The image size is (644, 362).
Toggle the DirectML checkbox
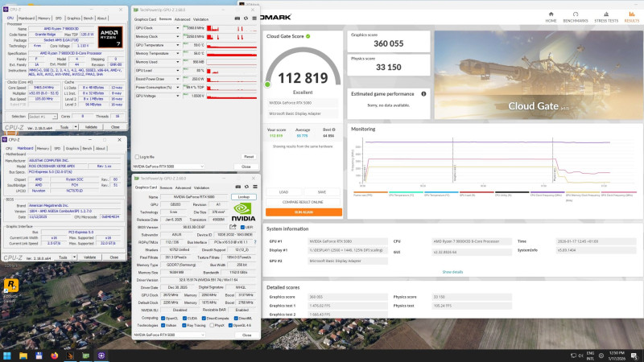236,318
